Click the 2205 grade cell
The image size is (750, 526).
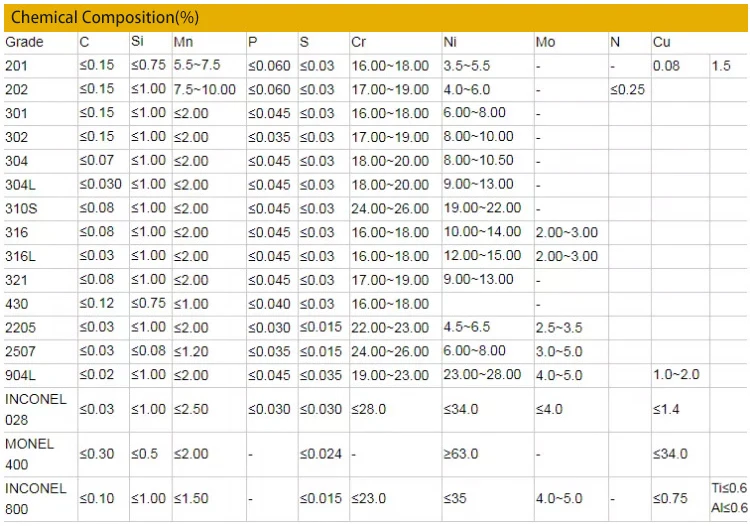point(20,327)
